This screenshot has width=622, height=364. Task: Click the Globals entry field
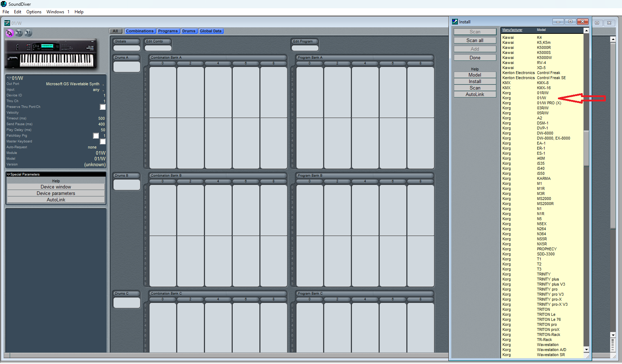pos(127,48)
